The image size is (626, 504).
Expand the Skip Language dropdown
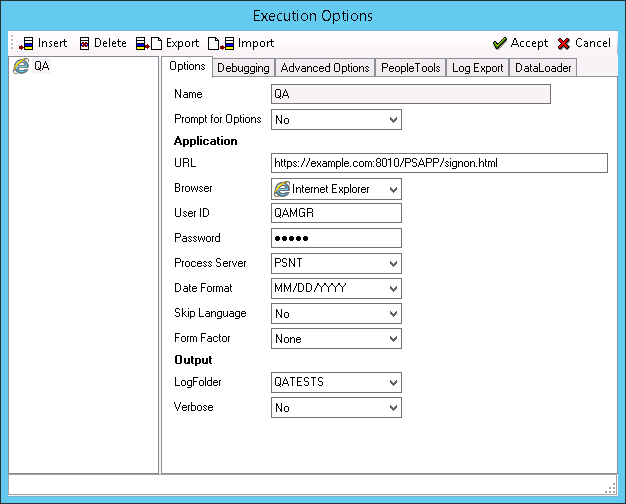coord(393,314)
